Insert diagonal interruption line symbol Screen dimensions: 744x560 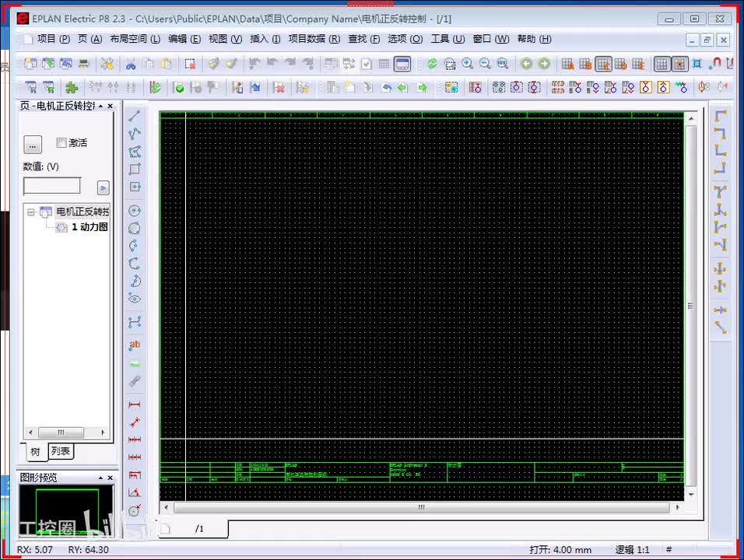(x=721, y=327)
